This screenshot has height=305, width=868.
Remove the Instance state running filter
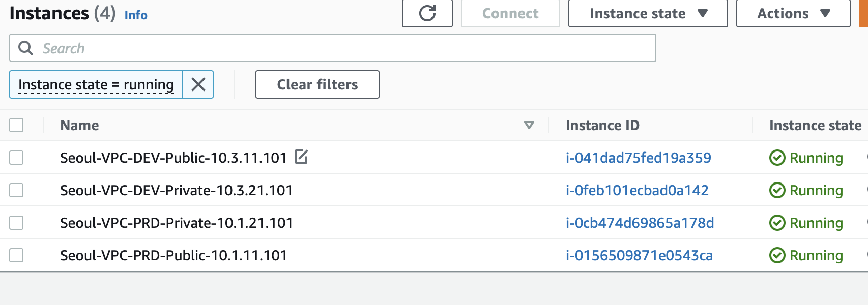click(198, 84)
